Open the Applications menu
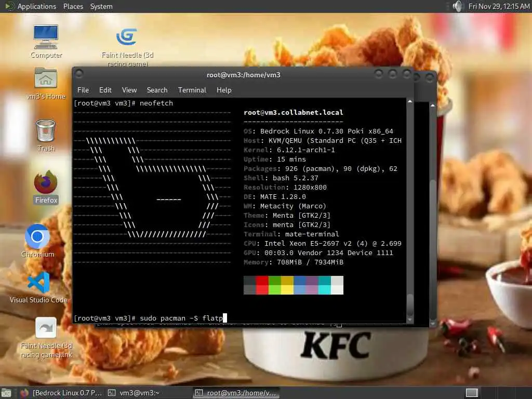Screen dimensions: 532x399 [x=37, y=6]
